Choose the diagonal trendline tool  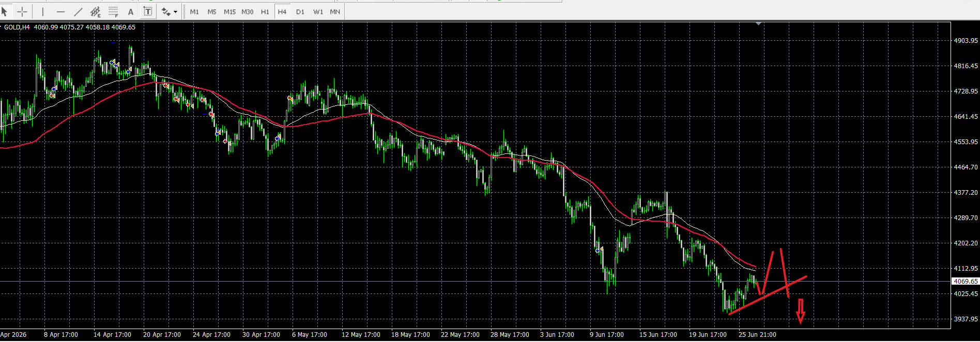point(78,11)
